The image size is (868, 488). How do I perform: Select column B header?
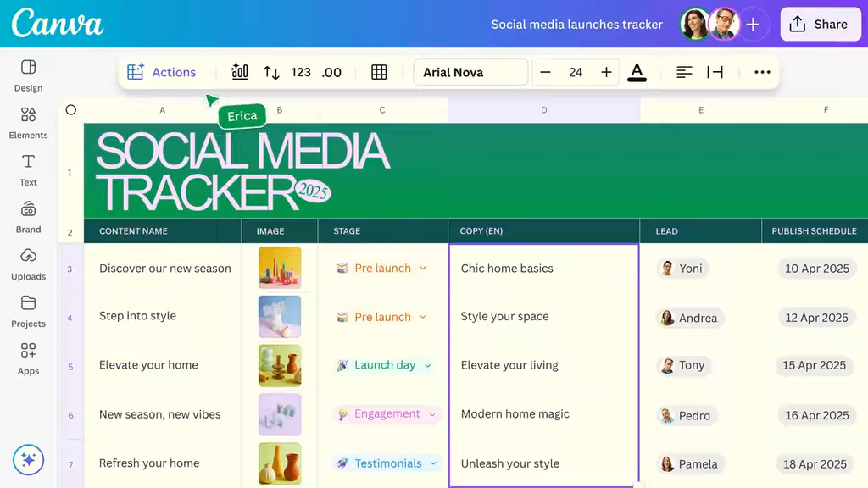tap(280, 110)
